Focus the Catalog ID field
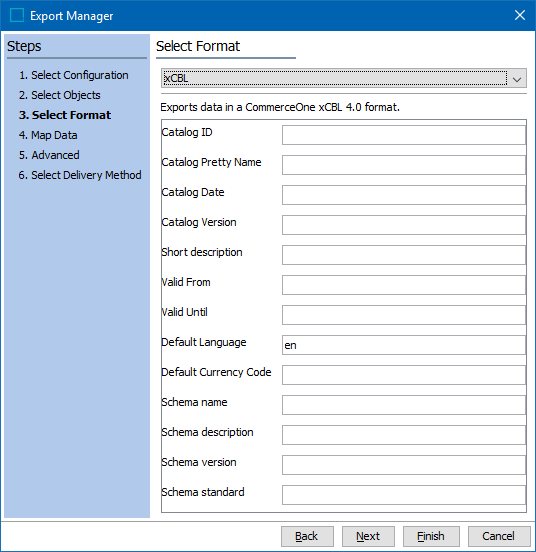 [x=404, y=135]
